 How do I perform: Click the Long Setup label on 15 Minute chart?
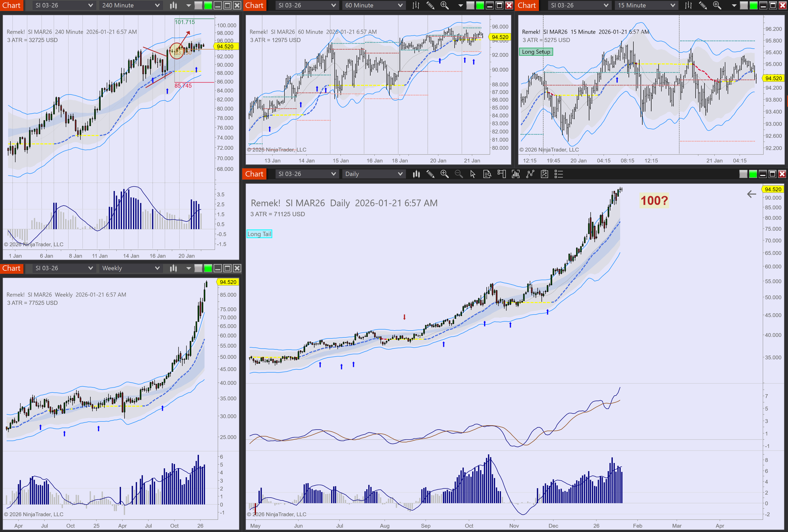pyautogui.click(x=536, y=52)
